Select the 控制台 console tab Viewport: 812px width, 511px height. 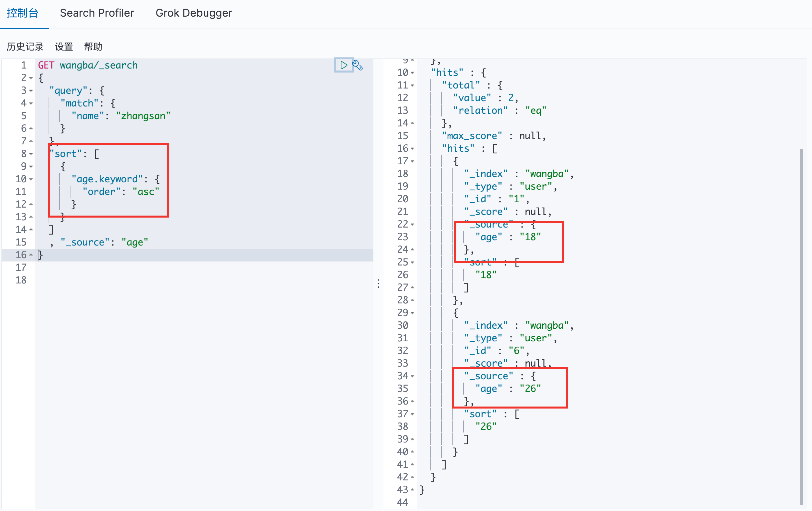(23, 13)
